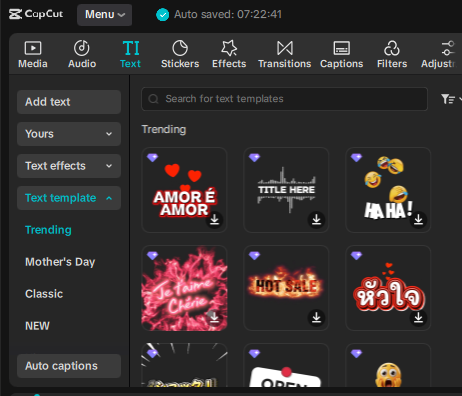Open the Transitions tab
462x396 pixels.
tap(285, 54)
